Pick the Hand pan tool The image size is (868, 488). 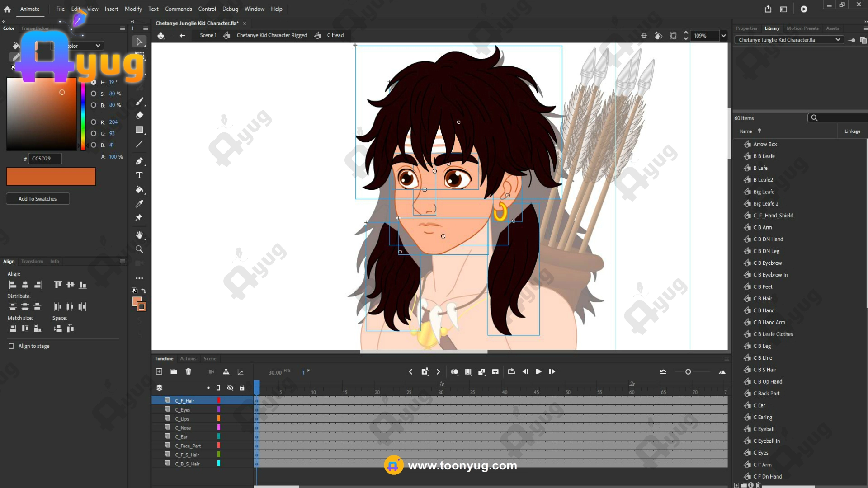tap(139, 235)
